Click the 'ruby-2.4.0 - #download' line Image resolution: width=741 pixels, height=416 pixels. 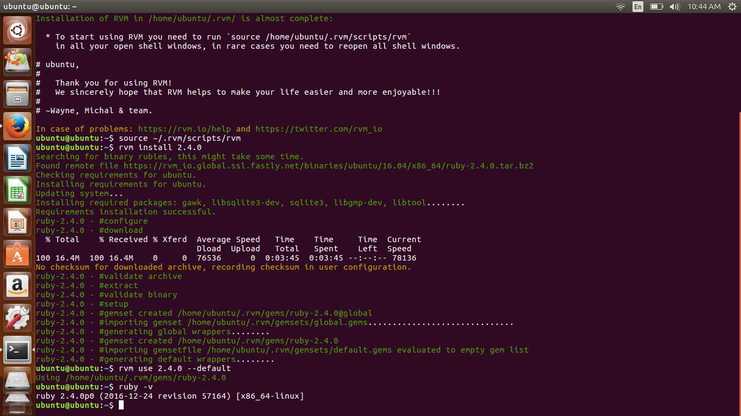point(89,230)
